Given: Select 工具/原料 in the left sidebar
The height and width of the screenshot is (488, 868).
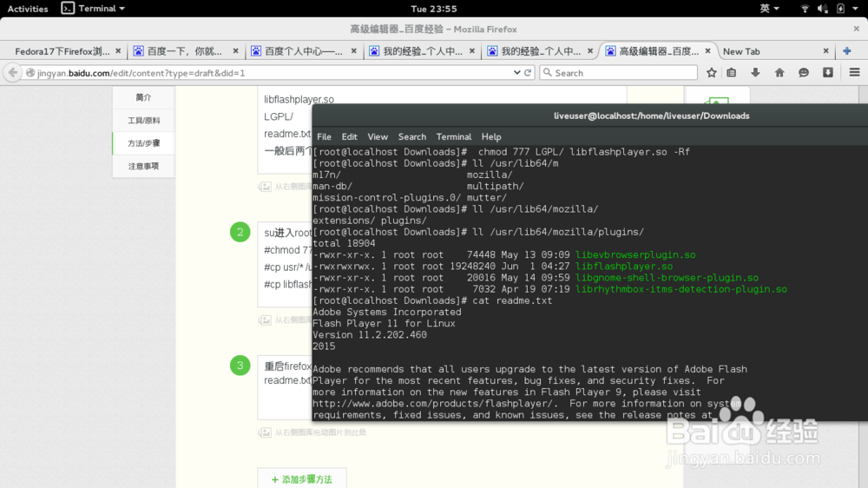Looking at the screenshot, I should 143,120.
